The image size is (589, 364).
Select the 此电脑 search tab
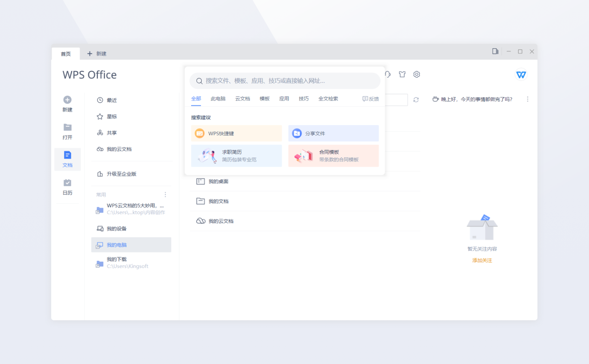pos(218,99)
